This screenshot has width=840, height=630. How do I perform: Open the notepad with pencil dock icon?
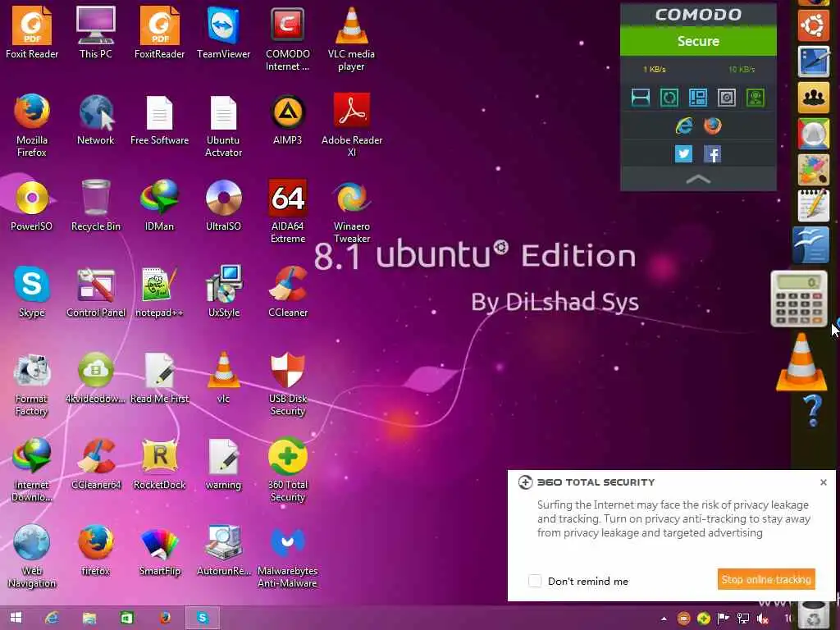coord(813,206)
